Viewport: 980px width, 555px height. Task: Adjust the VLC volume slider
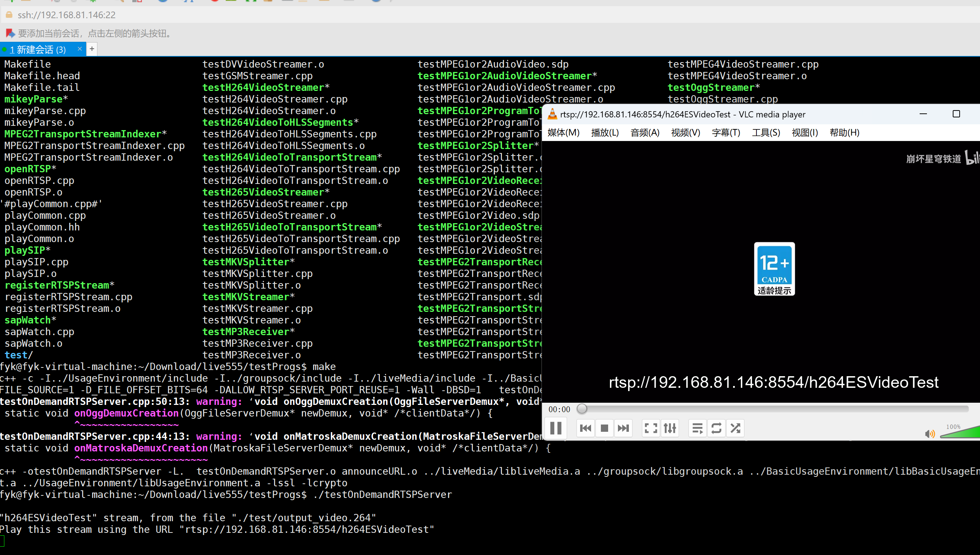coord(960,432)
